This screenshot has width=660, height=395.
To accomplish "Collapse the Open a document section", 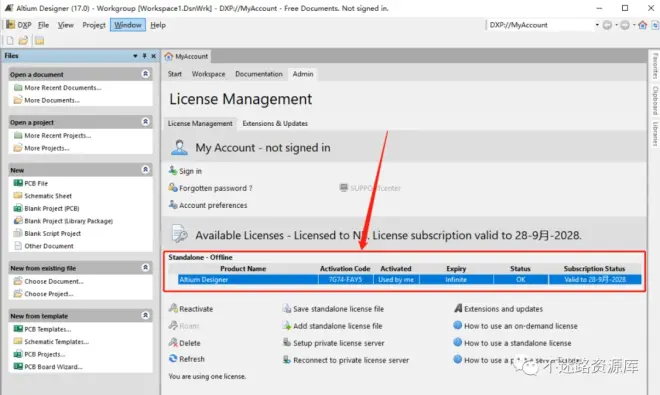I will point(146,74).
